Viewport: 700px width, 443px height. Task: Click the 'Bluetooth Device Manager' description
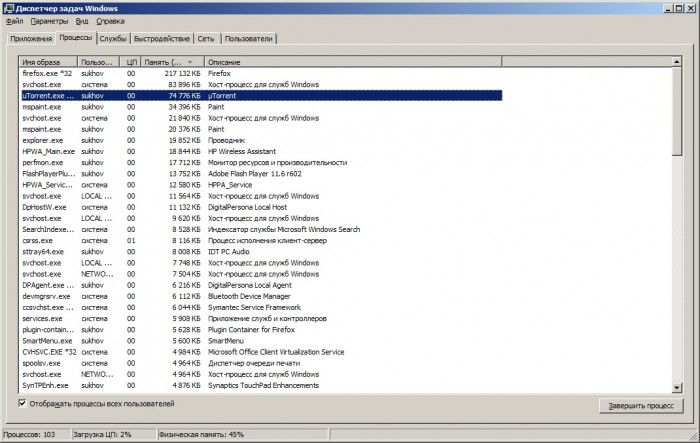click(x=249, y=296)
